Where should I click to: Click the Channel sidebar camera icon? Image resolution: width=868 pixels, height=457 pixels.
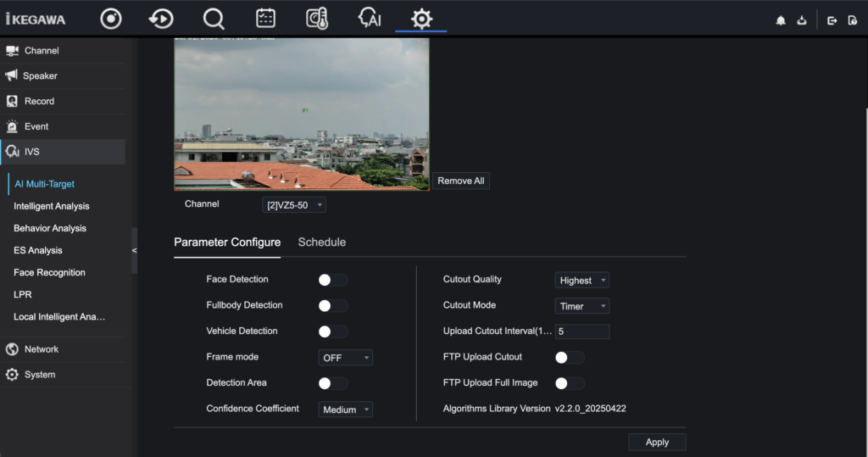[x=12, y=50]
